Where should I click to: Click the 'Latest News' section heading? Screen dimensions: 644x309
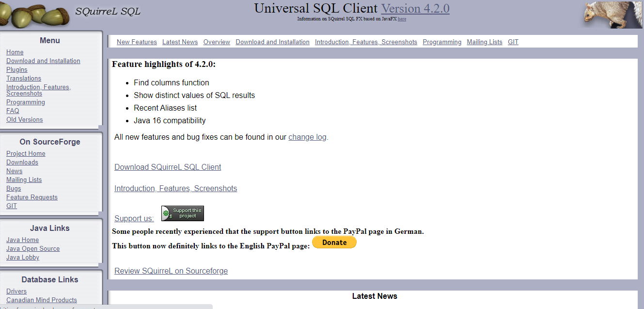tap(375, 296)
